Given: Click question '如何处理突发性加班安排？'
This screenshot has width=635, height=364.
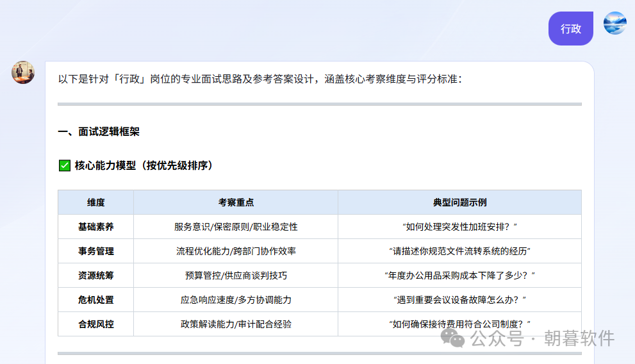Looking at the screenshot, I should (x=459, y=227).
